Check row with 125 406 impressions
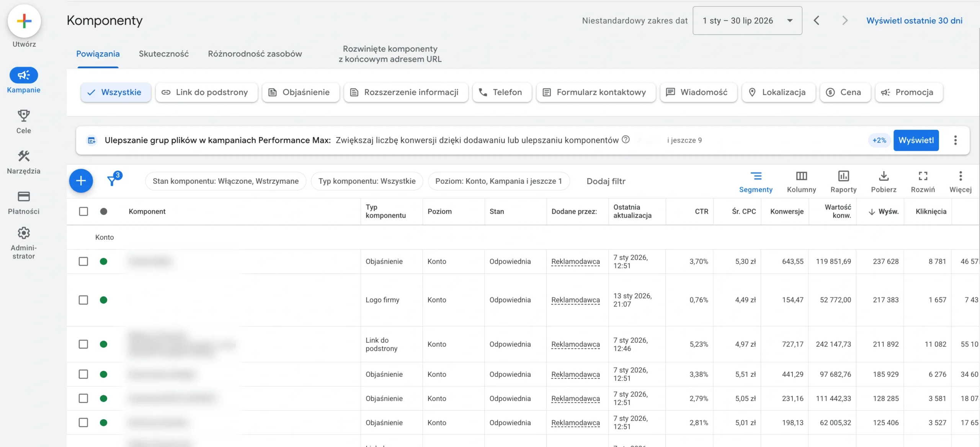 83,422
